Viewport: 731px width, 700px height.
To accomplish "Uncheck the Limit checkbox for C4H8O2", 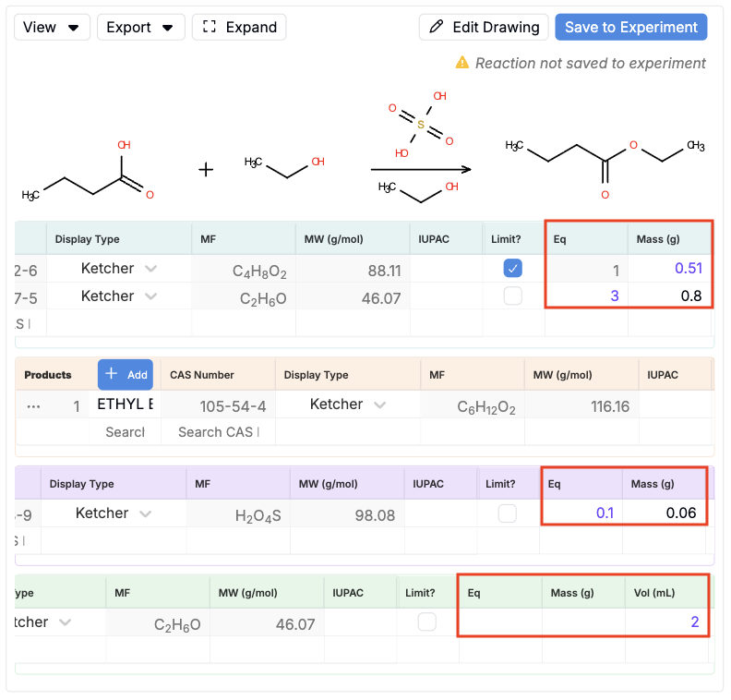I will coord(512,269).
